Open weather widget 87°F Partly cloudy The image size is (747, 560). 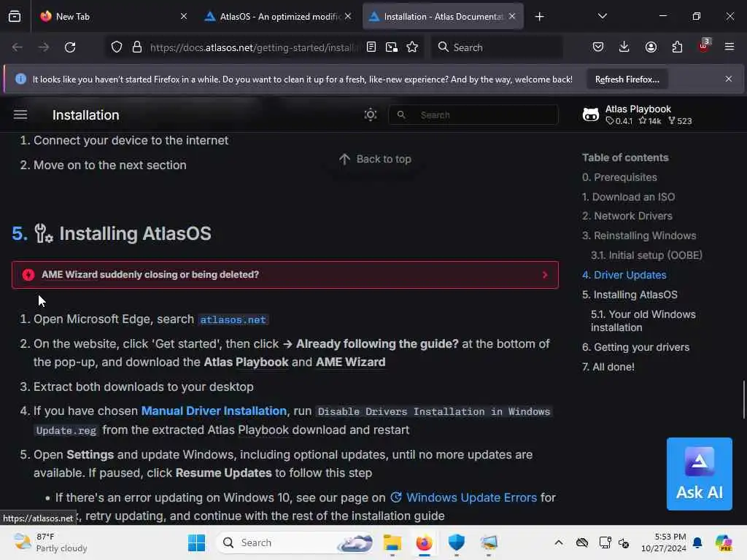(x=50, y=542)
